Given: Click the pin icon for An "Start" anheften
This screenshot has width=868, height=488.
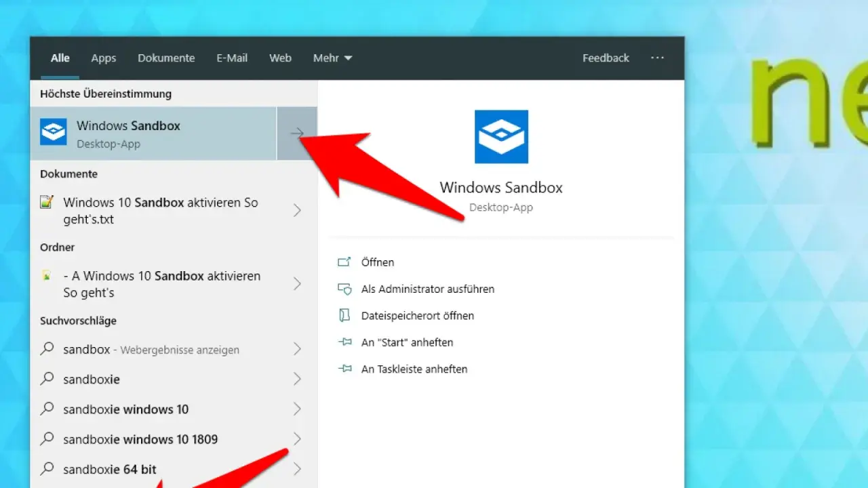Looking at the screenshot, I should pyautogui.click(x=344, y=342).
